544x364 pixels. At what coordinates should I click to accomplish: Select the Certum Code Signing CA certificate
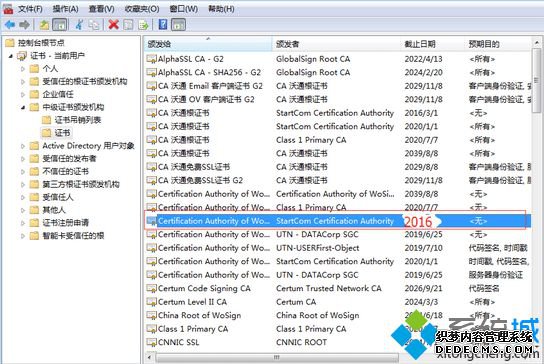tap(204, 288)
